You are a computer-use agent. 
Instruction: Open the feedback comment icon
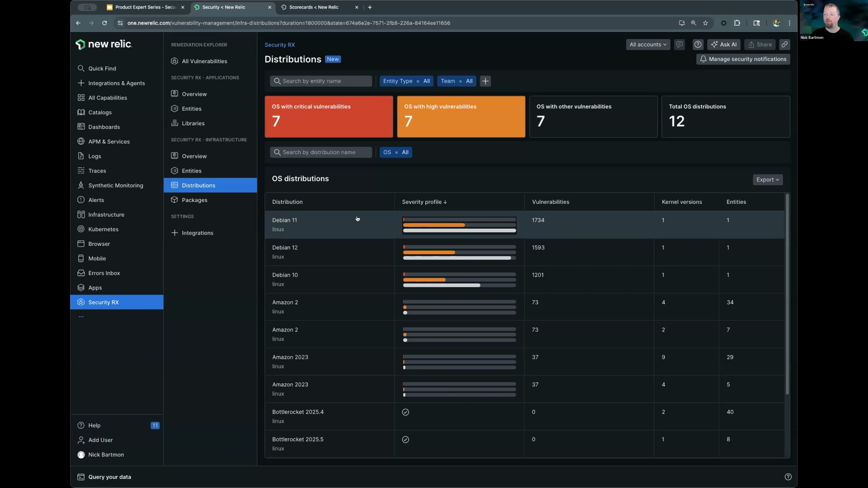(679, 45)
